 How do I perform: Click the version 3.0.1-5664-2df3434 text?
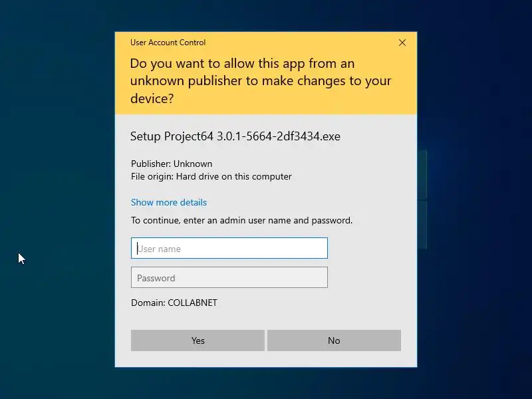(x=268, y=136)
